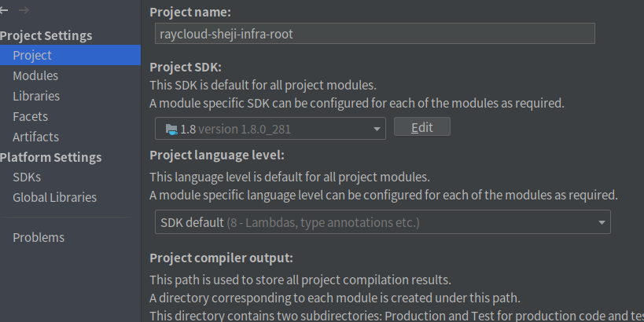Show the Problems page
The width and height of the screenshot is (644, 322).
(x=39, y=237)
